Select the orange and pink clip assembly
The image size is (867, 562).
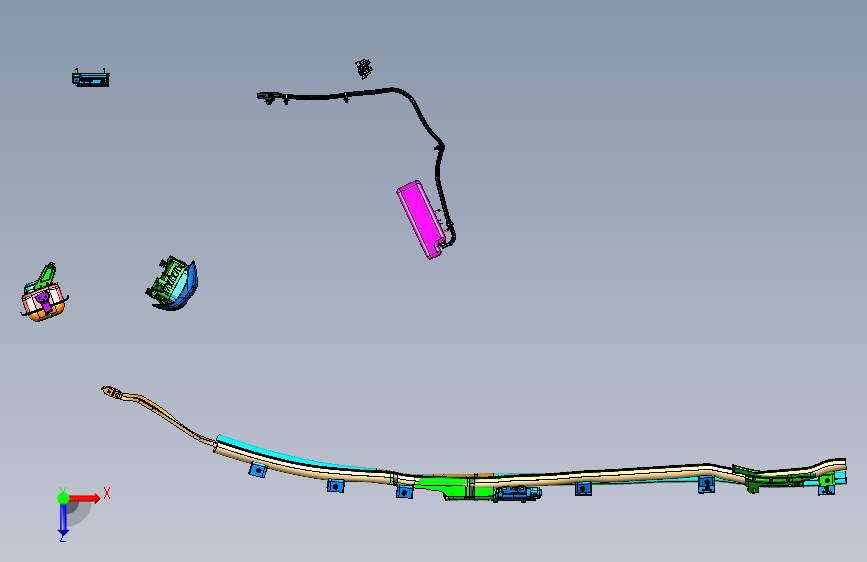(44, 293)
